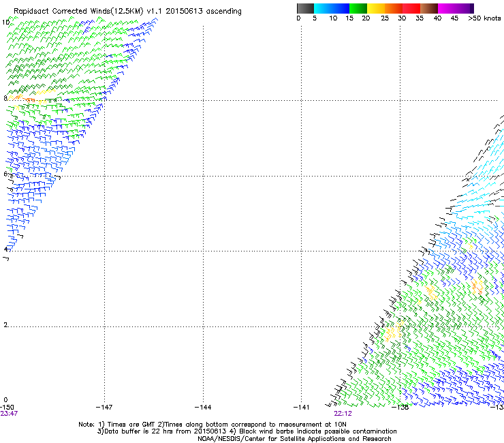Click the title 'Rapidscat Corrected Winds(12.5KM)'
504x443 pixels.
click(x=78, y=12)
